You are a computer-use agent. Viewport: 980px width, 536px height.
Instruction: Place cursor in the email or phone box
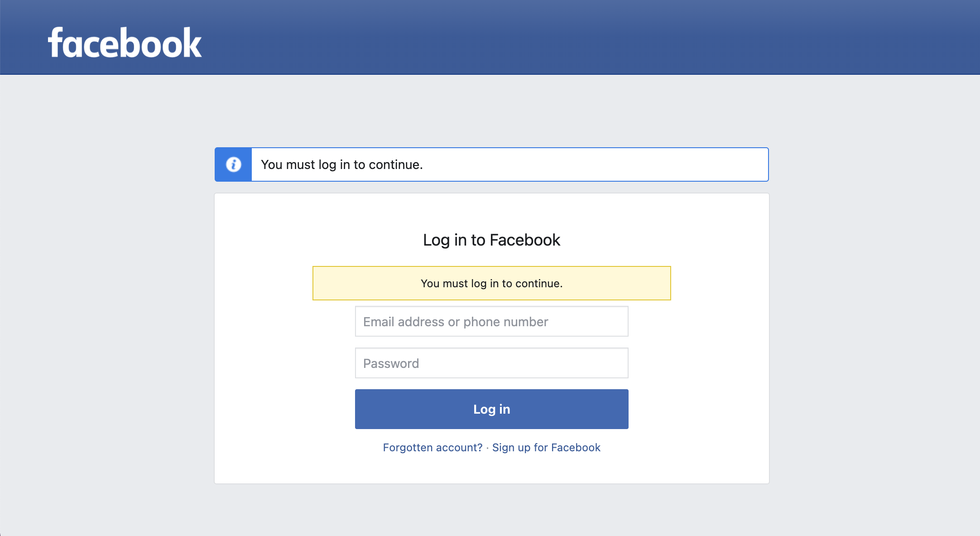pos(491,321)
